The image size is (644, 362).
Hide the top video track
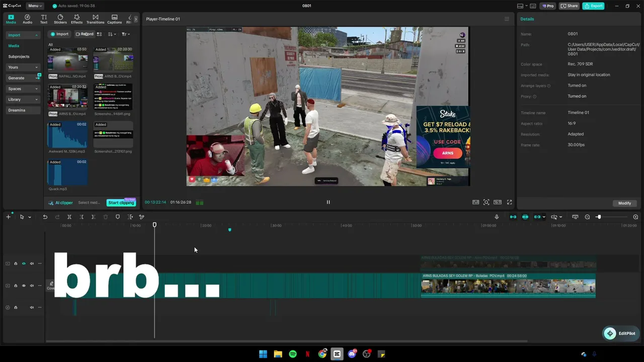pyautogui.click(x=24, y=263)
